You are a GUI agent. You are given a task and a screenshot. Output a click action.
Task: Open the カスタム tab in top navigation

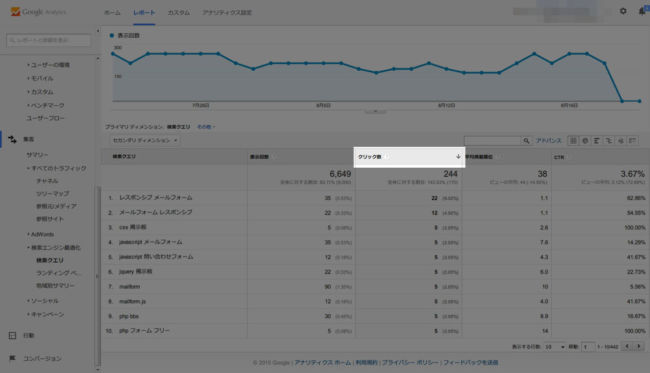tap(179, 12)
